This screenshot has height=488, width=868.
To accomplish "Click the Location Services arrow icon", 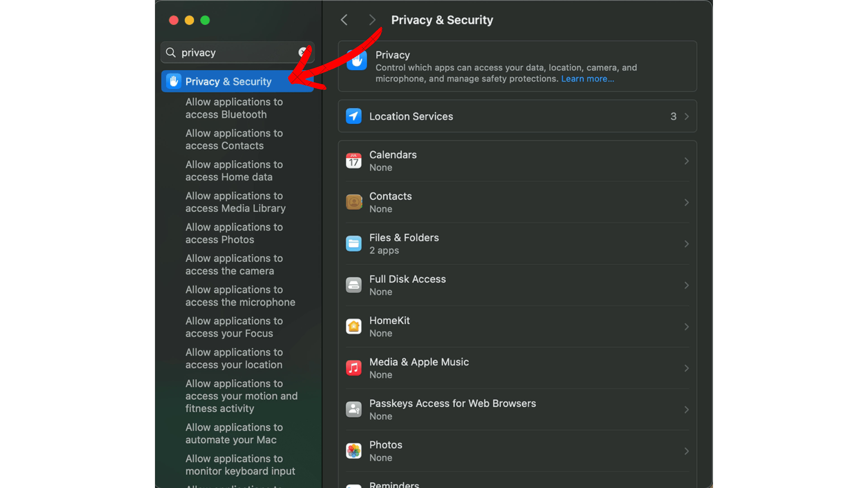I will click(354, 116).
